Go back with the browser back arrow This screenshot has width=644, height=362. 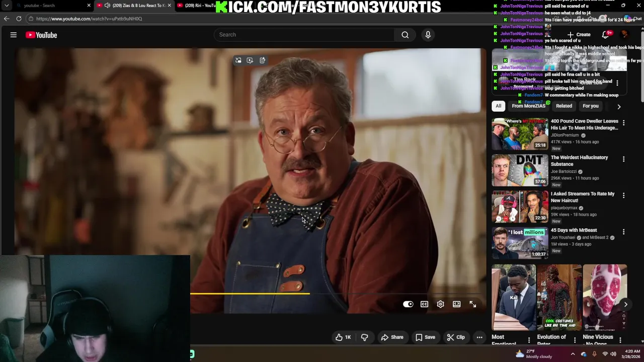pyautogui.click(x=7, y=19)
